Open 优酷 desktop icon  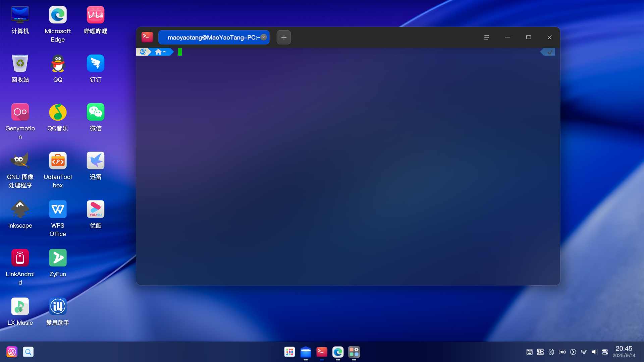(x=96, y=215)
